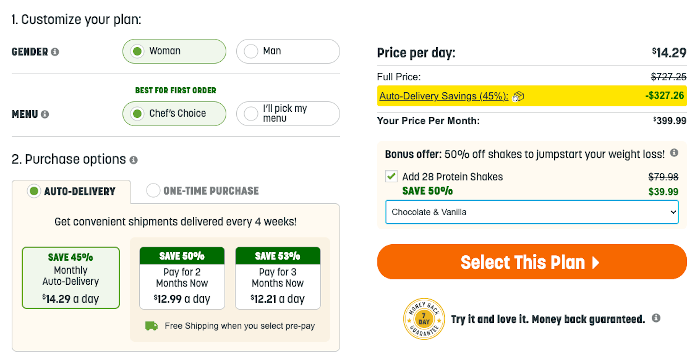This screenshot has width=700, height=364.
Task: Open the Chocolate & Vanilla flavor dropdown
Action: tap(532, 212)
